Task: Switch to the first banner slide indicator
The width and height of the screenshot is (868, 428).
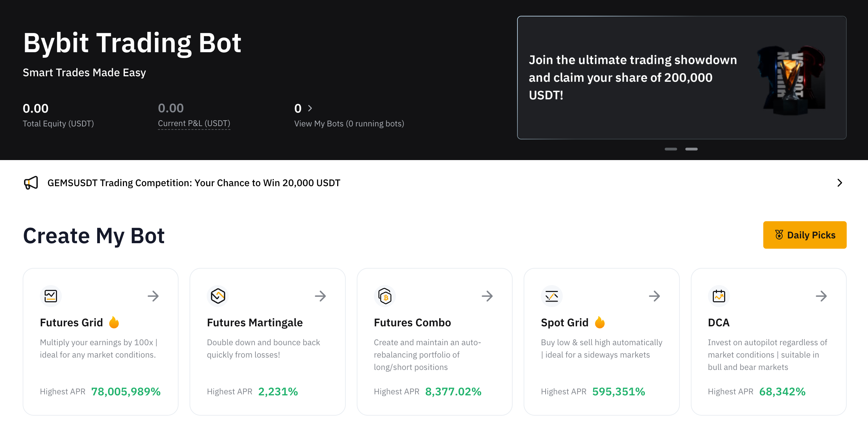Action: pos(671,149)
